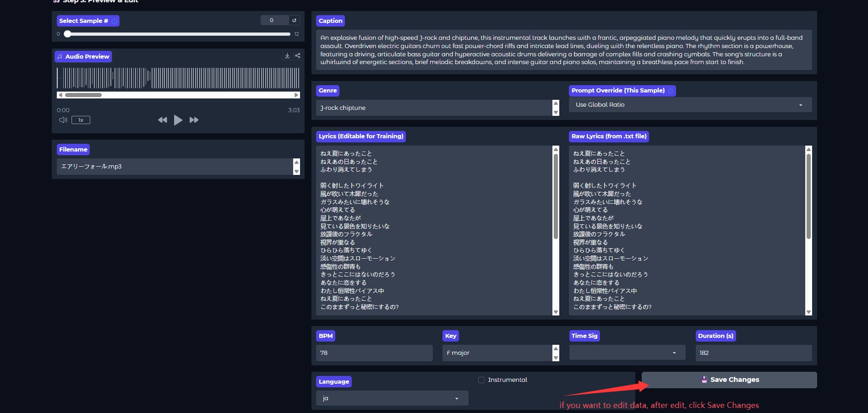Reset the sample number value
Image resolution: width=868 pixels, height=413 pixels.
click(x=294, y=20)
